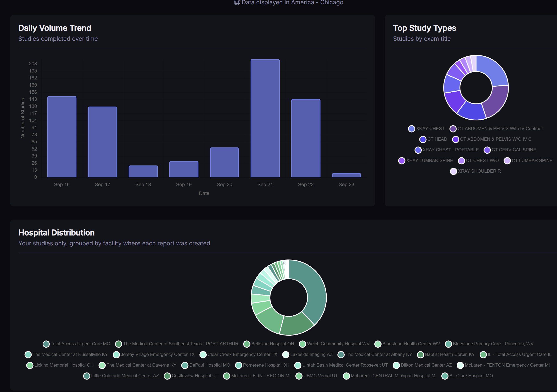Image resolution: width=557 pixels, height=392 pixels.
Task: Toggle Baptist Health Corbin KY legend item
Action: tap(446, 355)
